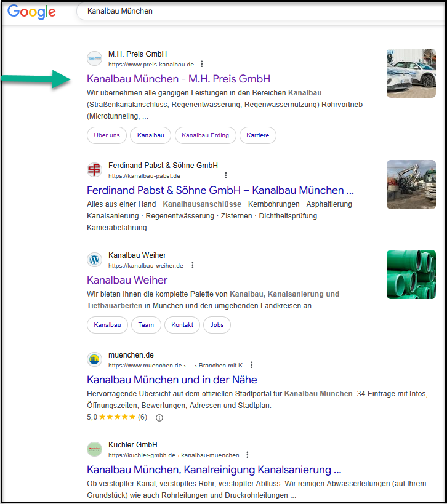The image size is (447, 504).
Task: Click the Google logo
Action: click(x=31, y=12)
